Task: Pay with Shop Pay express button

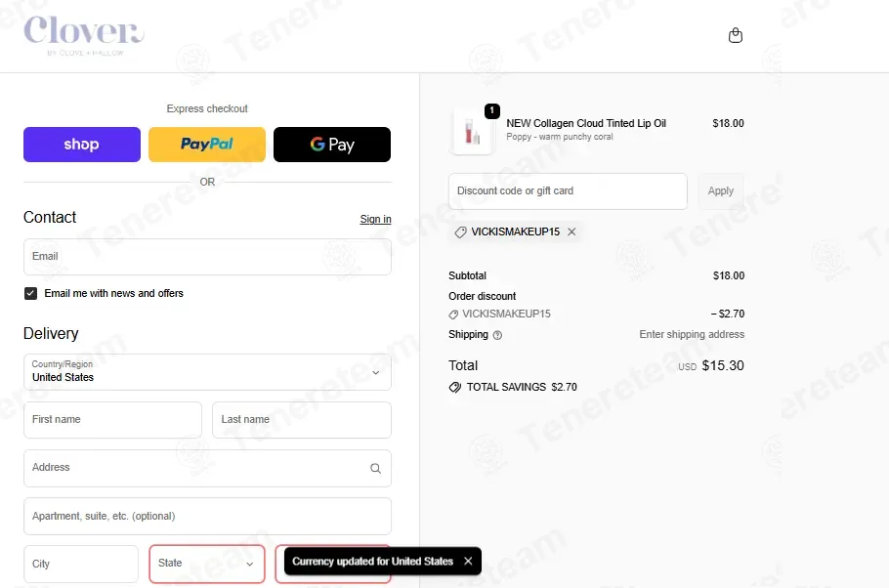Action: [82, 145]
